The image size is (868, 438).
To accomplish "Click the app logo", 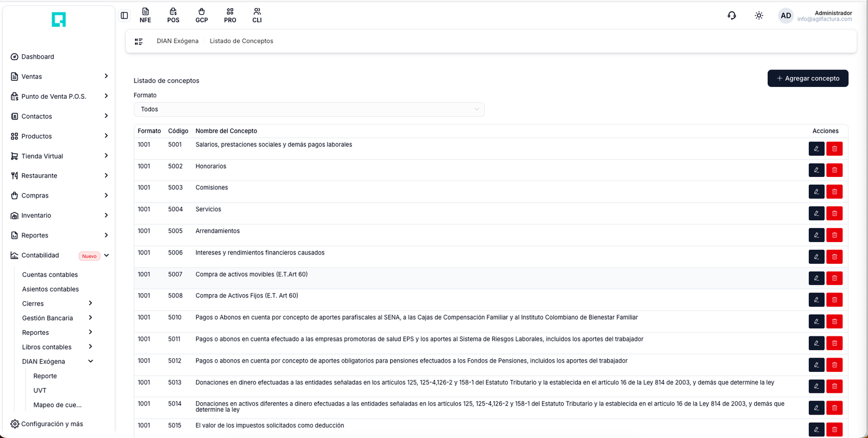I will (x=59, y=20).
